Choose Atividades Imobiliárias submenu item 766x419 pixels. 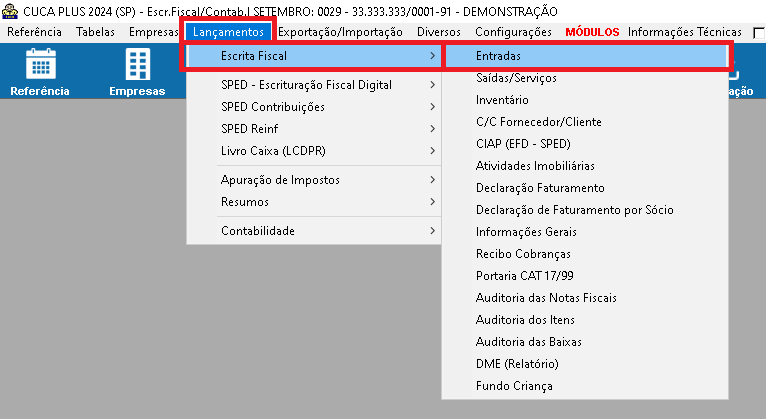(585, 166)
